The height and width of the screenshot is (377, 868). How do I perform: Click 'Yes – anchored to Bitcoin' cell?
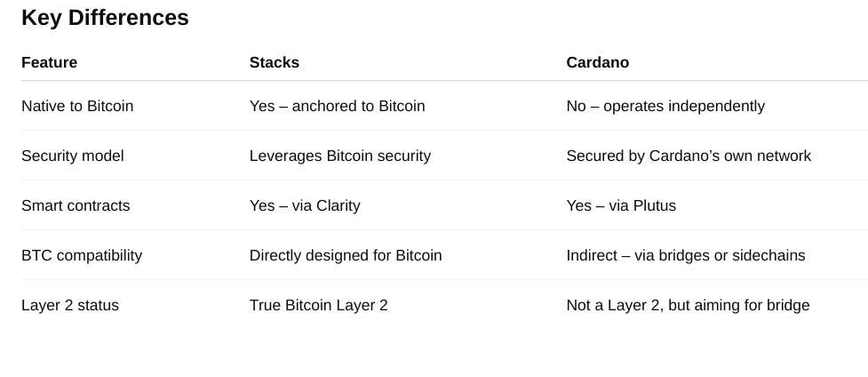tap(337, 106)
